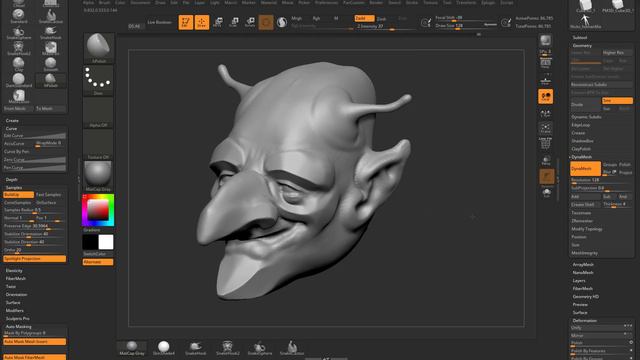Viewport: 640px width, 360px height.
Task: Expand FiberMesh section in left panel
Action: coord(16,278)
